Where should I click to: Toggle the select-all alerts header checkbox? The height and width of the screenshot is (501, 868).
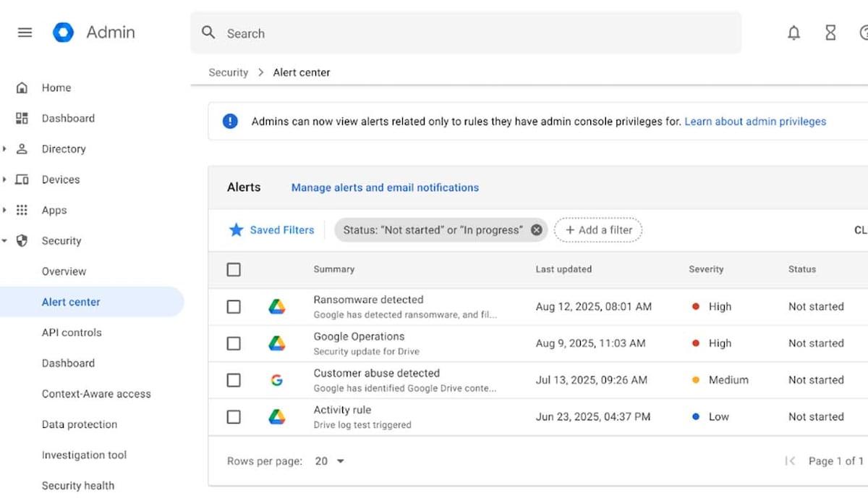tap(234, 269)
